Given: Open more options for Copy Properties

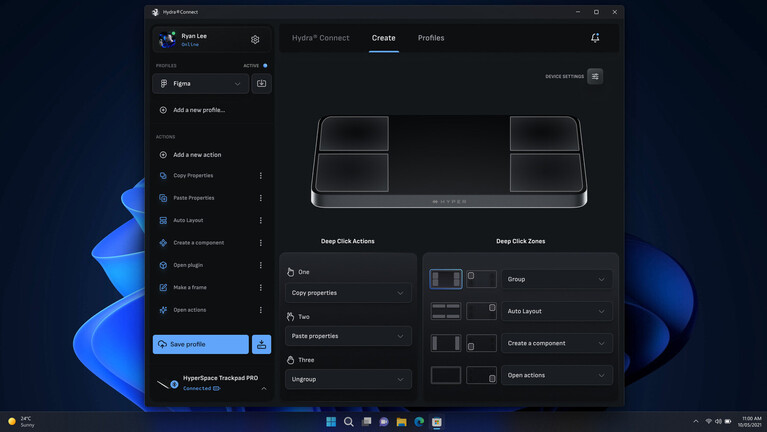Looking at the screenshot, I should pyautogui.click(x=261, y=176).
